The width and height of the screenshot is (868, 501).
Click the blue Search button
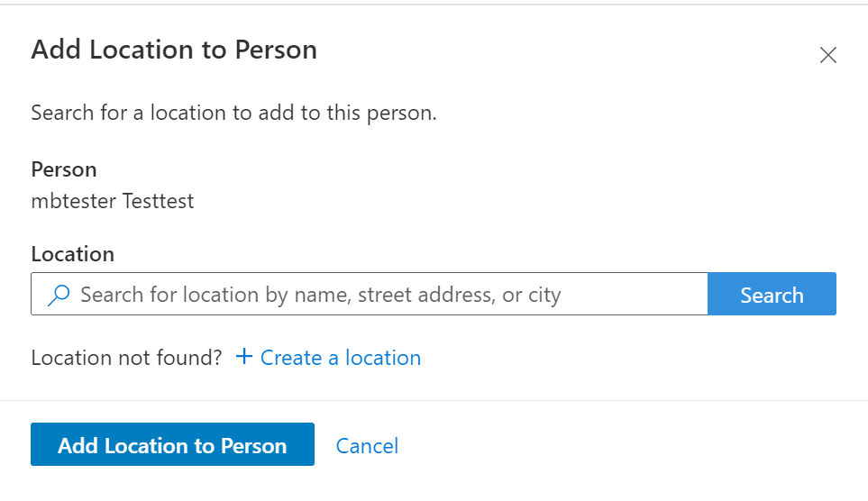click(772, 294)
